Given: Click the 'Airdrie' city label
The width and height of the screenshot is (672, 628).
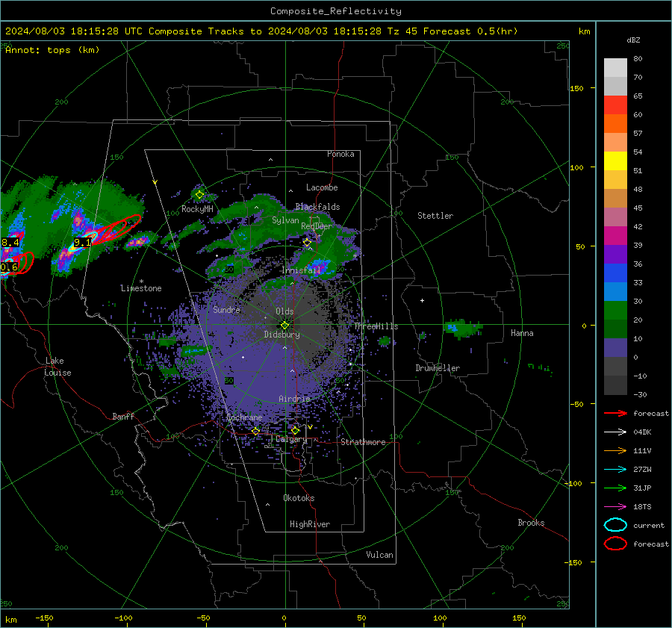Looking at the screenshot, I should [294, 399].
